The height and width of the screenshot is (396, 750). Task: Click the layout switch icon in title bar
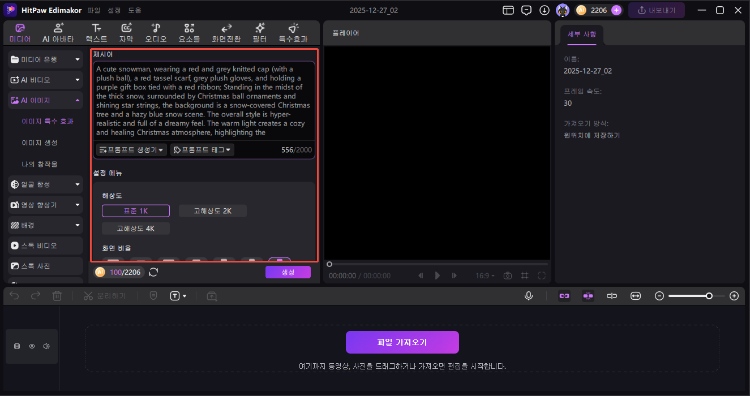tap(508, 10)
